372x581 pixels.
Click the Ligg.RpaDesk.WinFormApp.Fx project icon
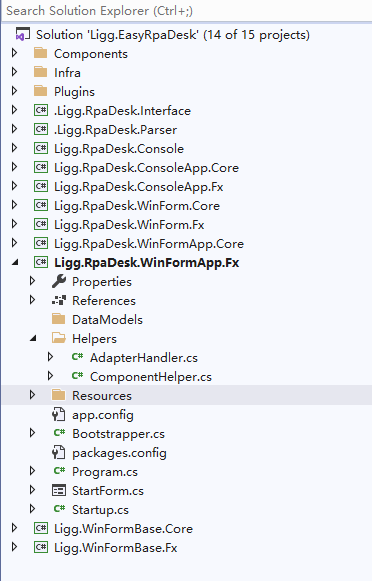click(41, 262)
